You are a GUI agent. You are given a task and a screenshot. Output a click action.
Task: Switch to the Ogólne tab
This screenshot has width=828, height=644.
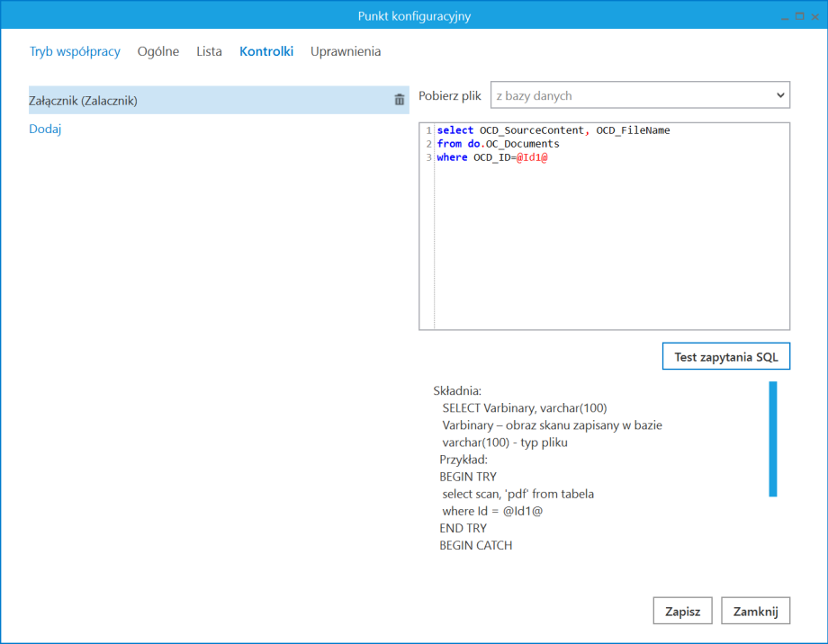(x=158, y=51)
